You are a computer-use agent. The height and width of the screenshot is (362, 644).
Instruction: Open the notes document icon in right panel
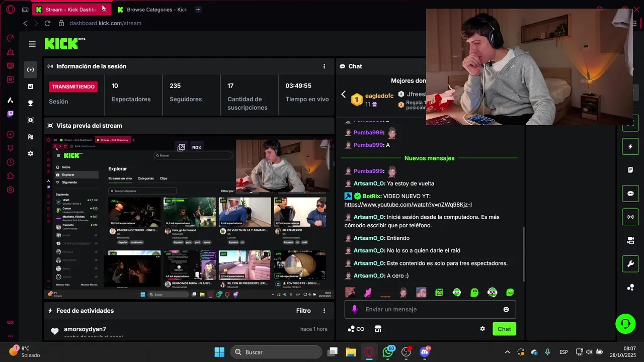point(630,170)
